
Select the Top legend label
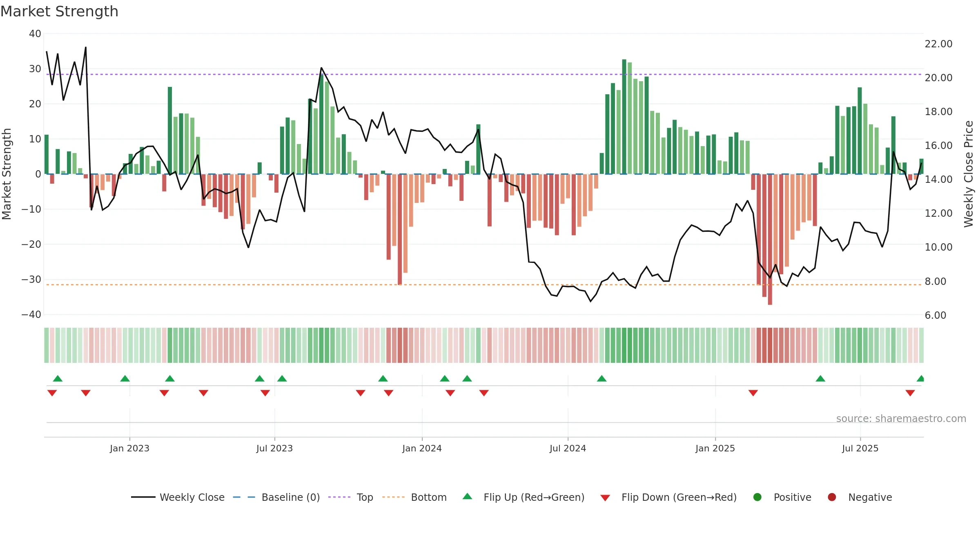coord(365,497)
